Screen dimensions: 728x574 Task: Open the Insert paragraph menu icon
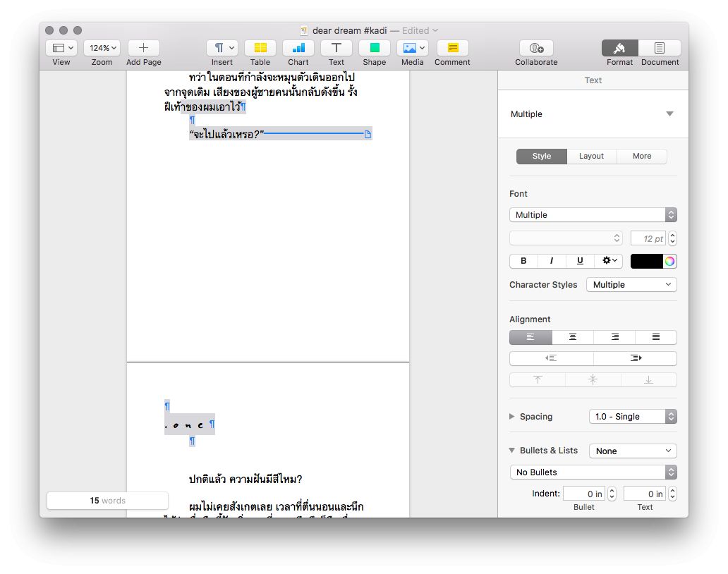click(x=222, y=48)
